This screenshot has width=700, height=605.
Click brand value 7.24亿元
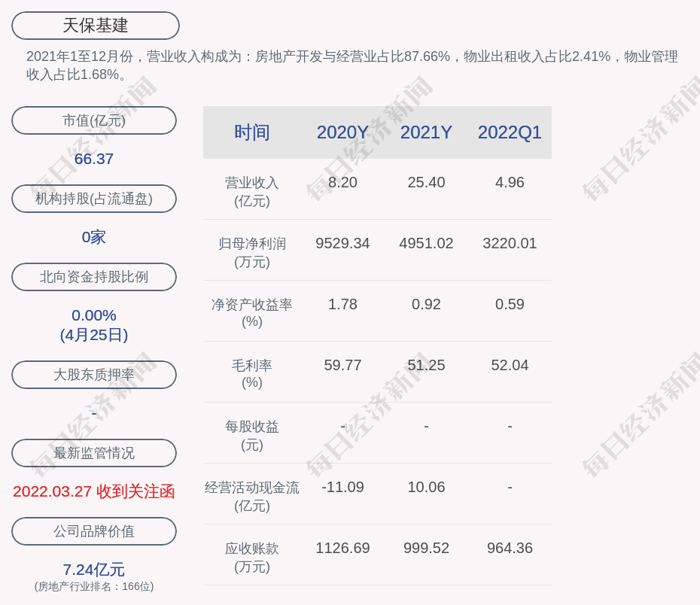[x=94, y=570]
